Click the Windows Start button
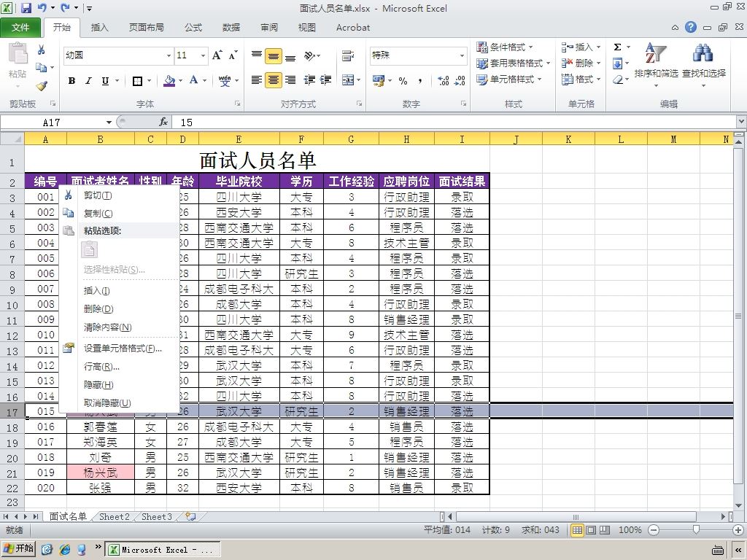The height and width of the screenshot is (560, 747). coord(18,548)
